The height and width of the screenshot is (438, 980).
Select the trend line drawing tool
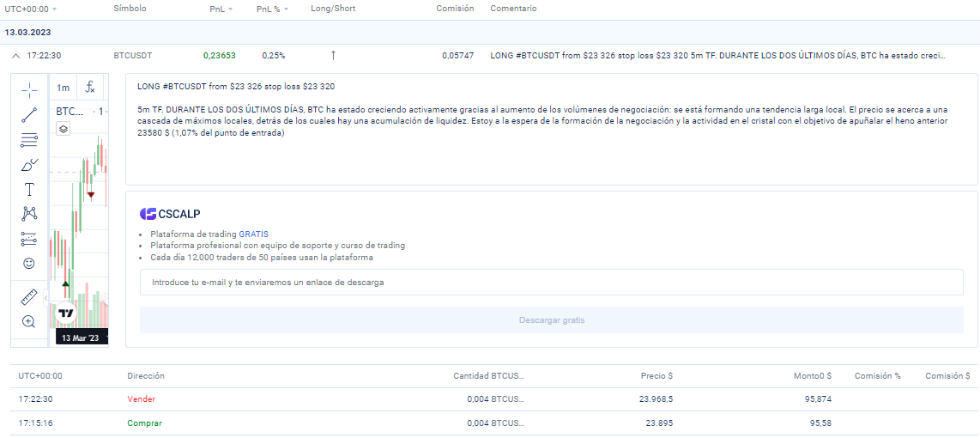(29, 115)
